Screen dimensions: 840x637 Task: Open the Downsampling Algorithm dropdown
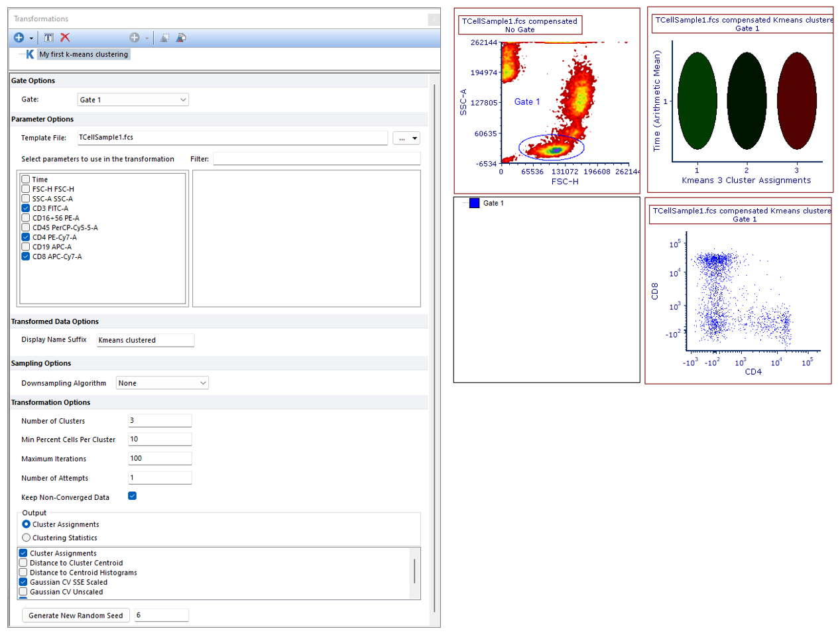(x=162, y=383)
